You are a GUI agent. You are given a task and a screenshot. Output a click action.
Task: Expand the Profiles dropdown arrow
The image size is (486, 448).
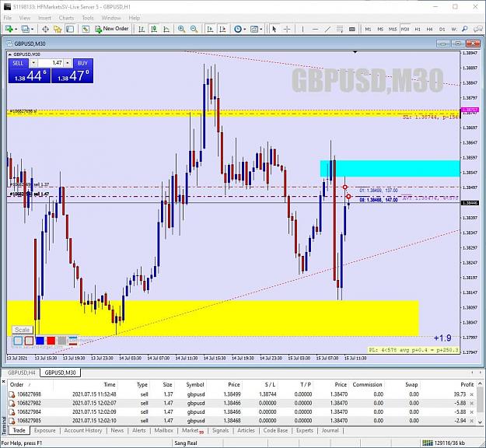(x=32, y=30)
